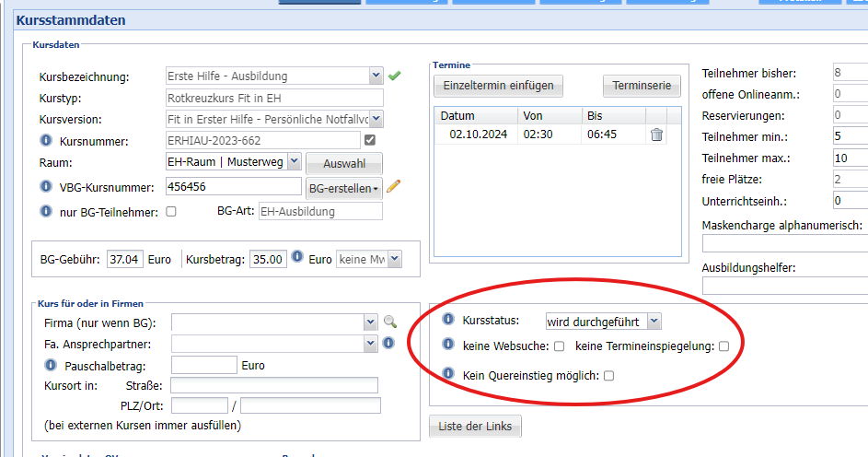Click the Teilnehmer max. field
The height and width of the screenshot is (457, 868).
(x=849, y=158)
